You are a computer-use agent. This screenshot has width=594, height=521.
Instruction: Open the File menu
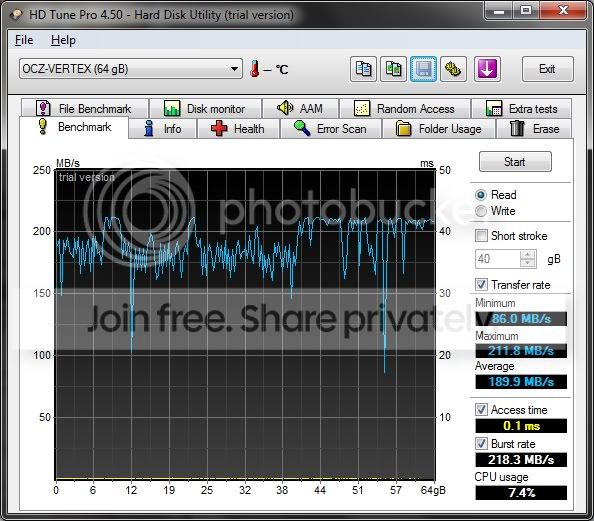[24, 40]
